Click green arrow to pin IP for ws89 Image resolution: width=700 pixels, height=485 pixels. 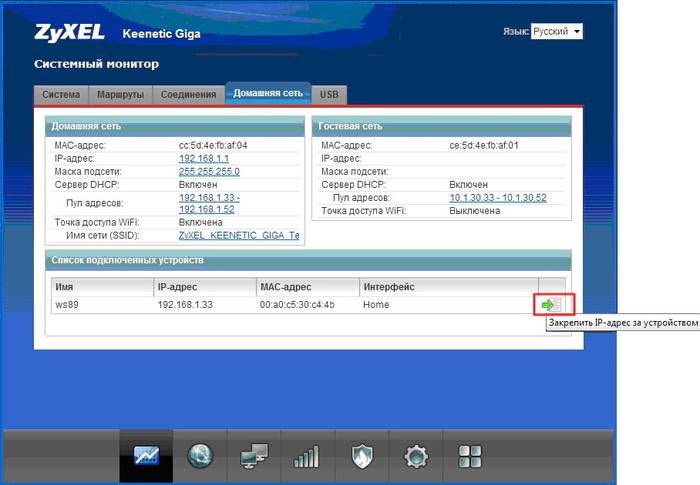point(548,304)
